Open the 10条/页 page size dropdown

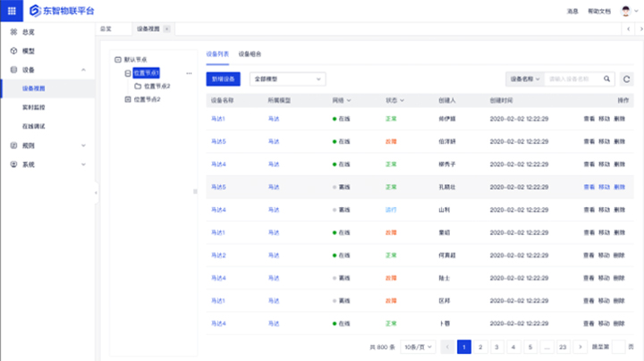coord(415,346)
